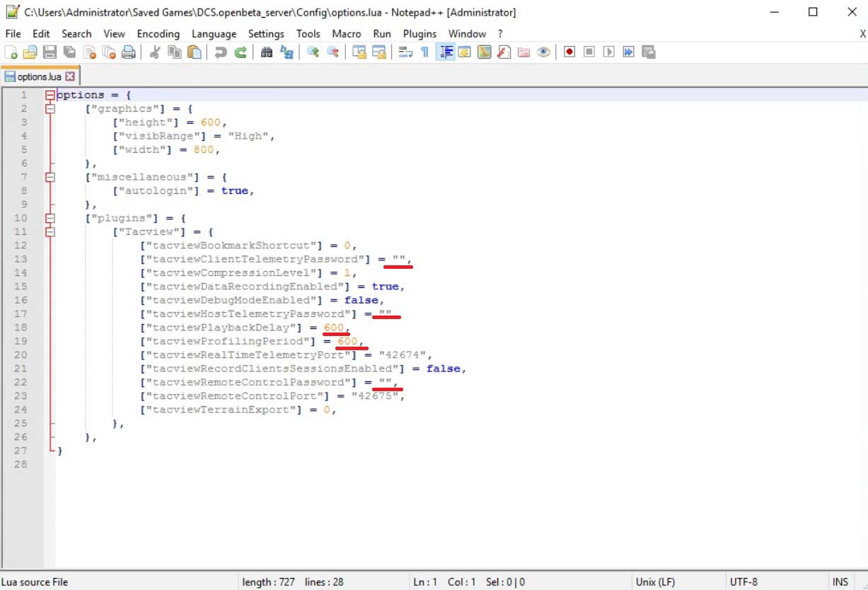Click the Print icon in toolbar
The image size is (868, 590).
point(128,52)
